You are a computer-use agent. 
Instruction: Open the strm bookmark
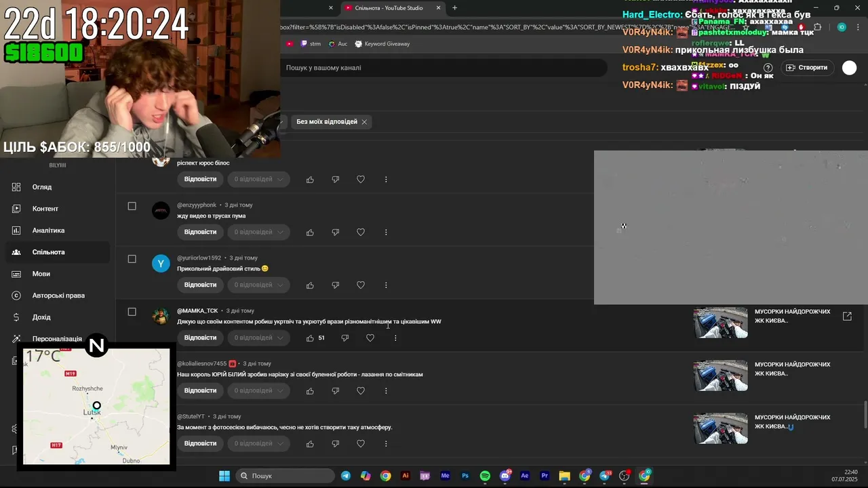point(310,44)
